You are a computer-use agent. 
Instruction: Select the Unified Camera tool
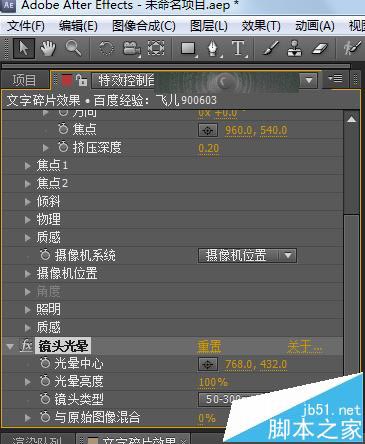(132, 49)
